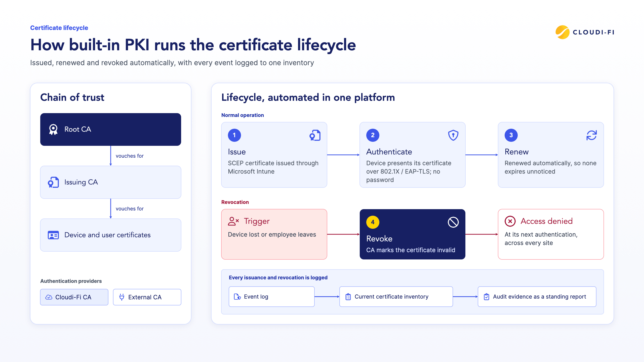Click the Event log label
The height and width of the screenshot is (362, 644).
coord(256,297)
